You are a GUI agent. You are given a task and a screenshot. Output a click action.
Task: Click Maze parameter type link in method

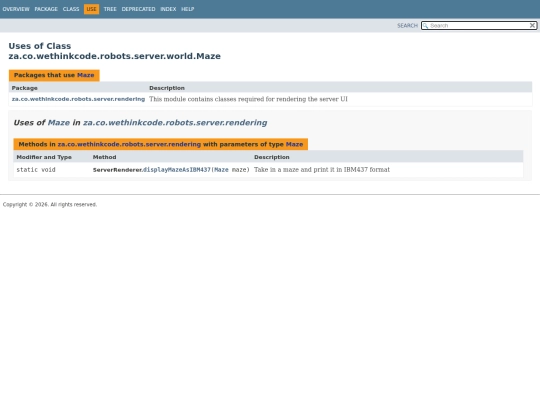(x=221, y=170)
